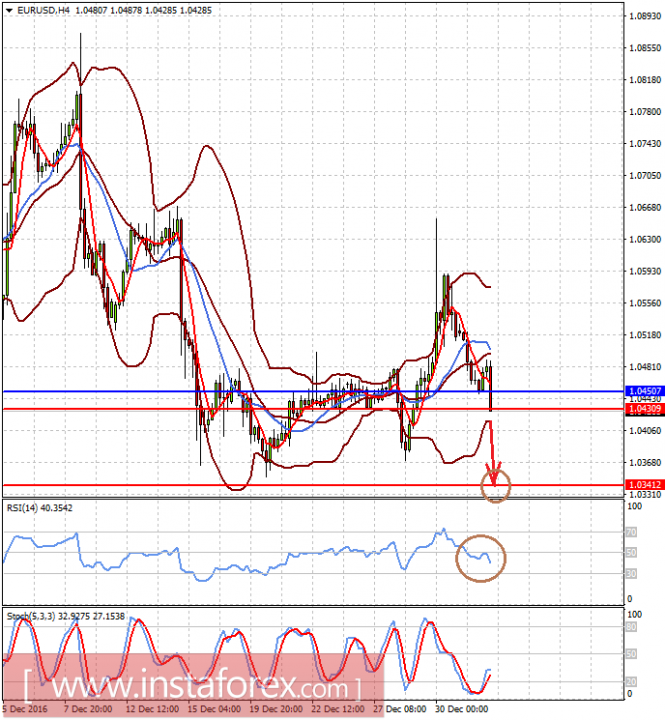Click the 7 Dec 20:00 time axis label

tap(88, 709)
